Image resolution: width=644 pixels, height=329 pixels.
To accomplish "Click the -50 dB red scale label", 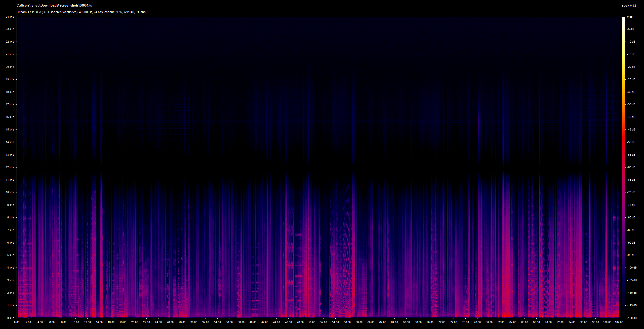I will pyautogui.click(x=631, y=142).
